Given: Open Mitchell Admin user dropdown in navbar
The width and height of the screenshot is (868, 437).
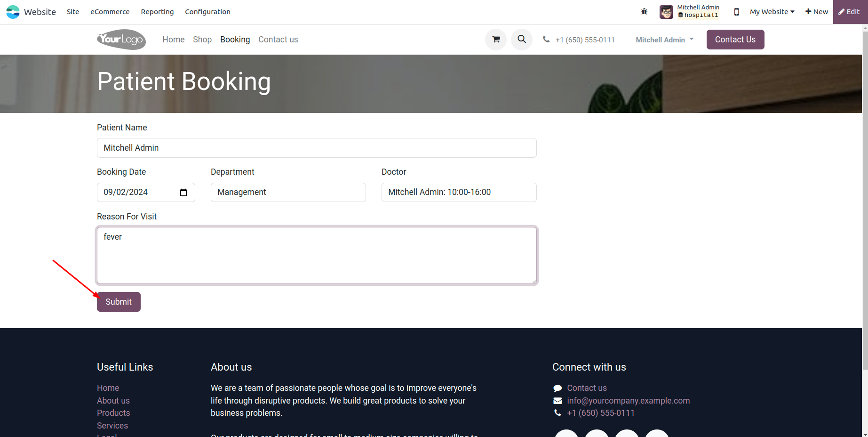Looking at the screenshot, I should 664,40.
